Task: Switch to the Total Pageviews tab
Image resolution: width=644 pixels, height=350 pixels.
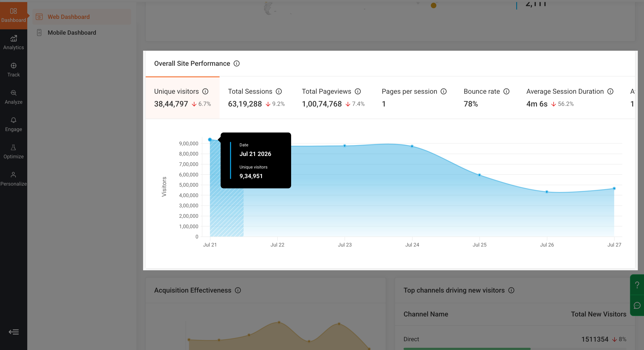Action: 333,98
